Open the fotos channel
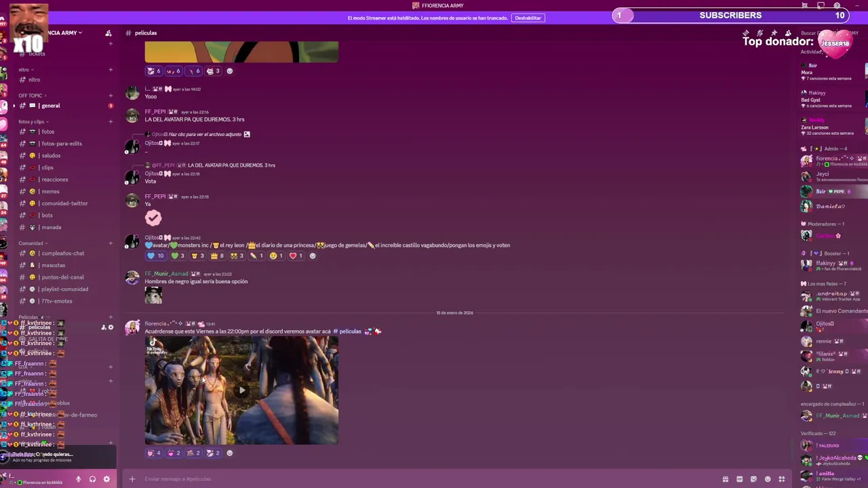868x488 pixels. (x=65, y=131)
